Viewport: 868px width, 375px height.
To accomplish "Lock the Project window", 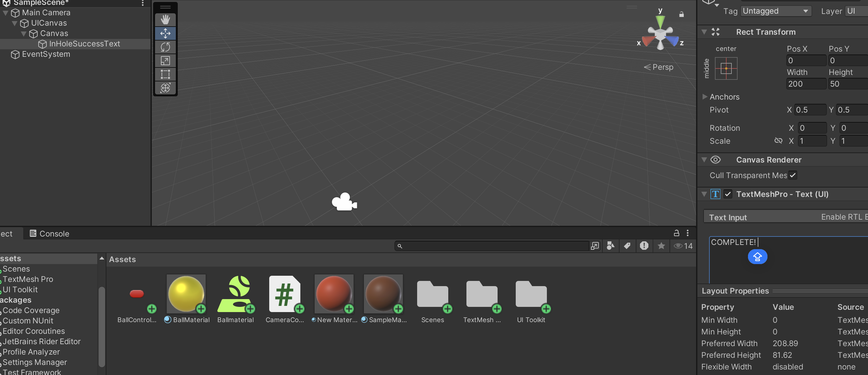I will pos(676,233).
